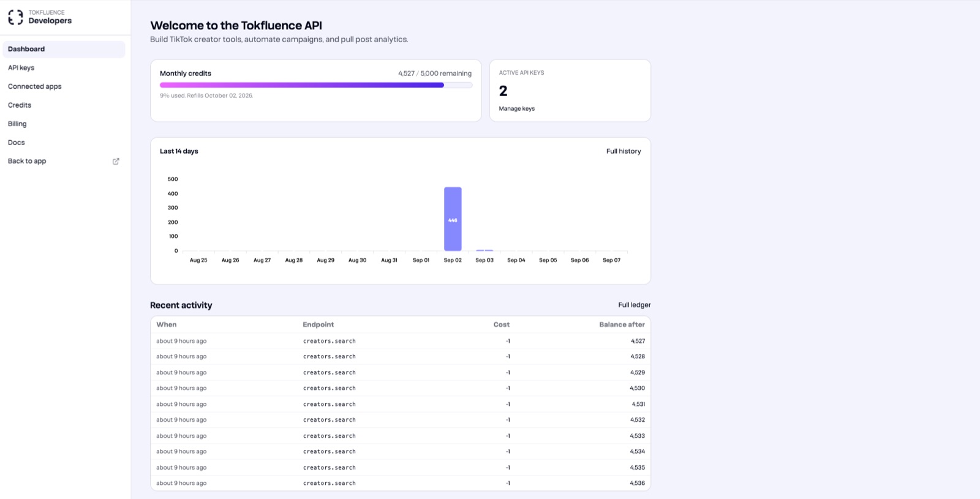980x499 pixels.
Task: Click the Sep 02 axis label
Action: 453,260
